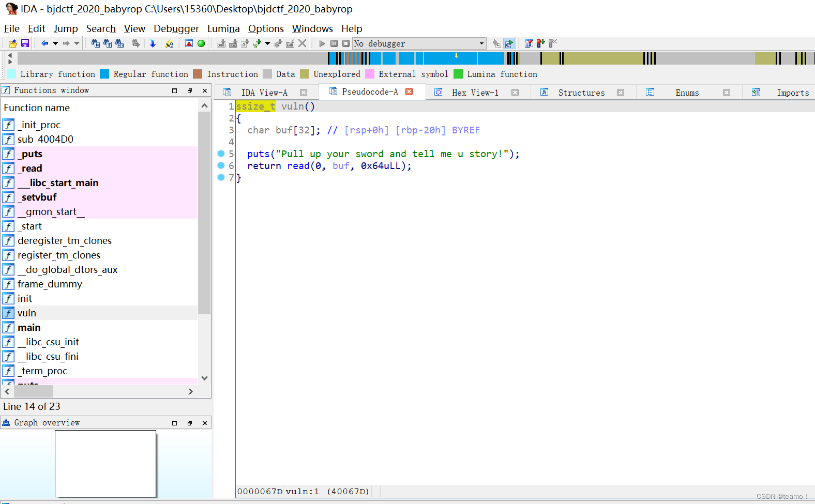Open the forward-history dropdown arrow
The height and width of the screenshot is (504, 815).
pos(77,43)
